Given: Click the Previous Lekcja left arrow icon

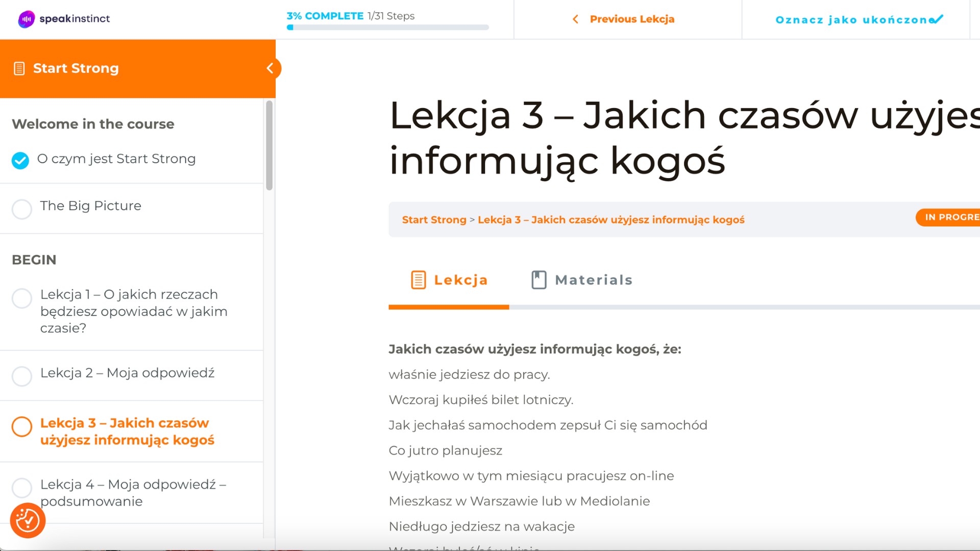Looking at the screenshot, I should tap(575, 19).
